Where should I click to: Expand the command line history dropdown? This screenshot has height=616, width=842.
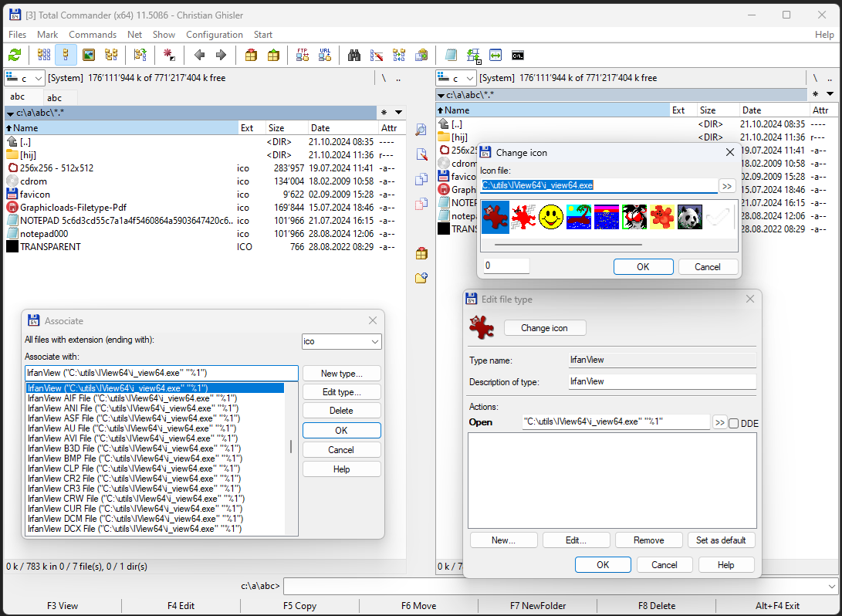(831, 586)
